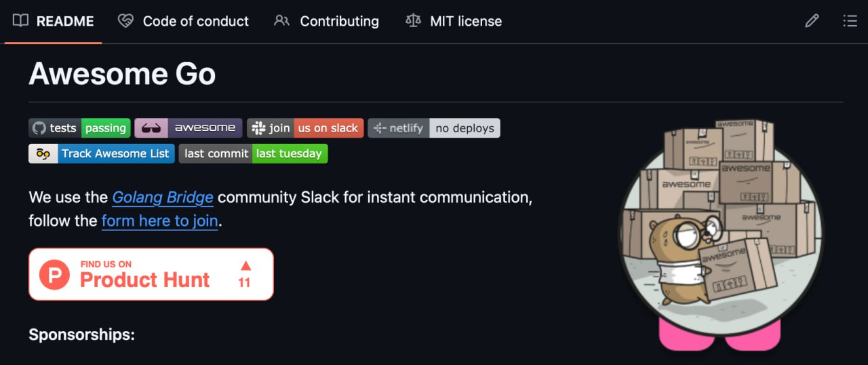View the MIT license tab
Image resolution: width=868 pixels, height=365 pixels.
pyautogui.click(x=454, y=21)
